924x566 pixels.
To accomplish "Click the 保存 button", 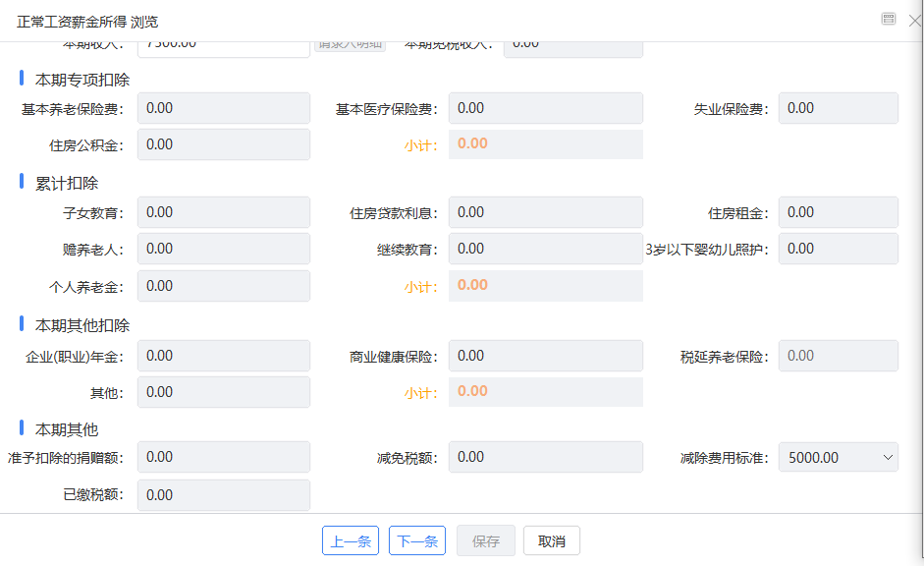I will pos(486,541).
